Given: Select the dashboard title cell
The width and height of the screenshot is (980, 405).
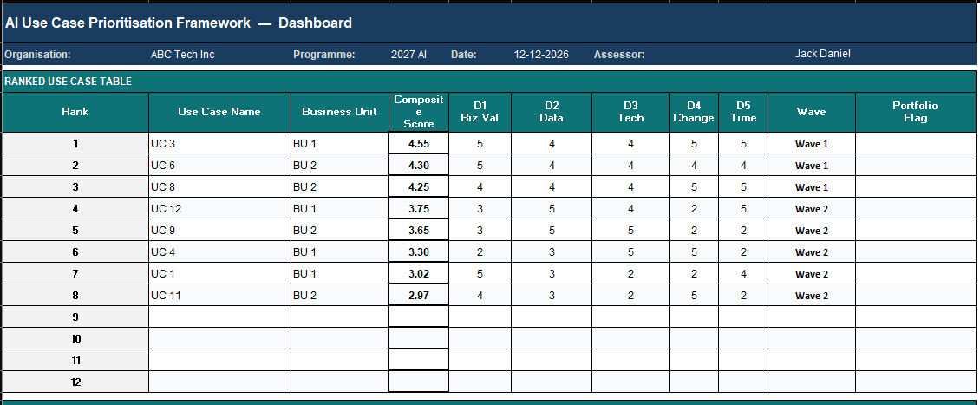Looking at the screenshot, I should pos(489,23).
